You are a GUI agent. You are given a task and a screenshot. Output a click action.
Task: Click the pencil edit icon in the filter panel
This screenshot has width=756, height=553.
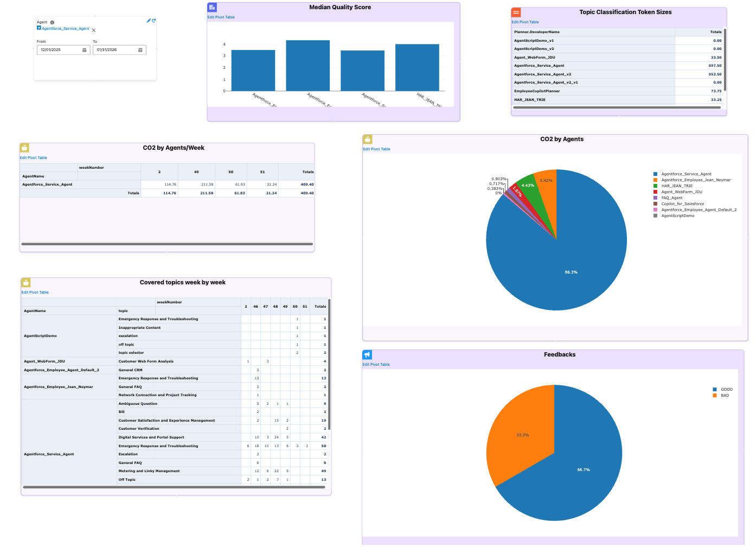coord(148,20)
